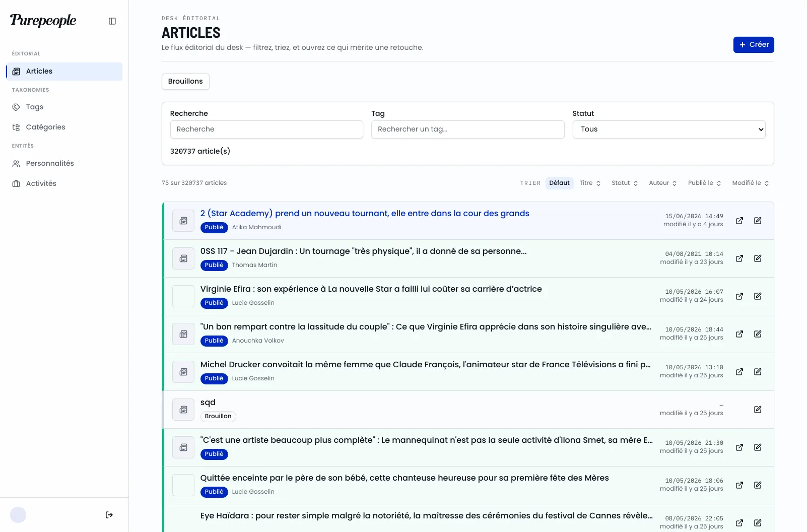This screenshot has width=807, height=532.
Task: Click the Créer button
Action: pos(754,45)
